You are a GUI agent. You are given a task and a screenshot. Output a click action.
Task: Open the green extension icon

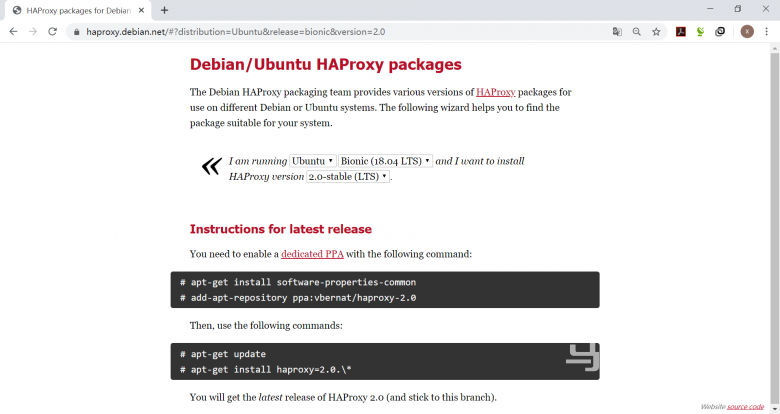[x=700, y=32]
